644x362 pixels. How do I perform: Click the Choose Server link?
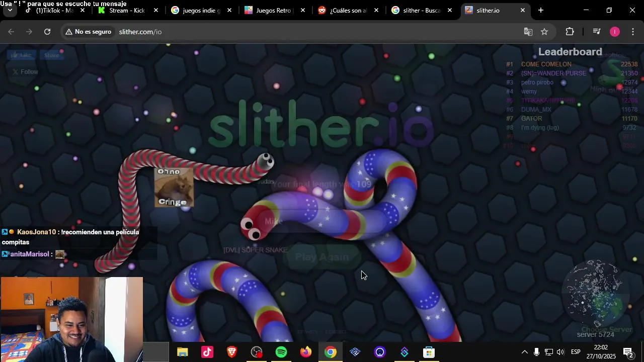pos(606,330)
